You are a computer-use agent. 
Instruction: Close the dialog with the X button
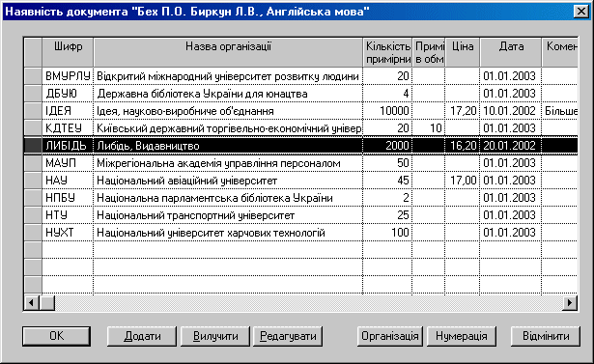581,12
